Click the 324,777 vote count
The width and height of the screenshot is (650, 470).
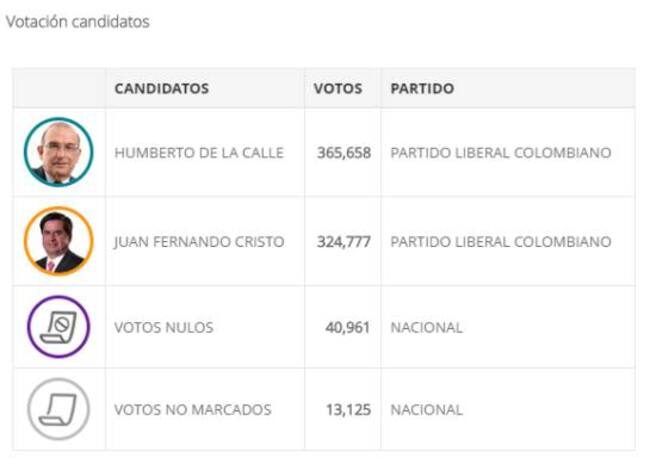pos(343,242)
